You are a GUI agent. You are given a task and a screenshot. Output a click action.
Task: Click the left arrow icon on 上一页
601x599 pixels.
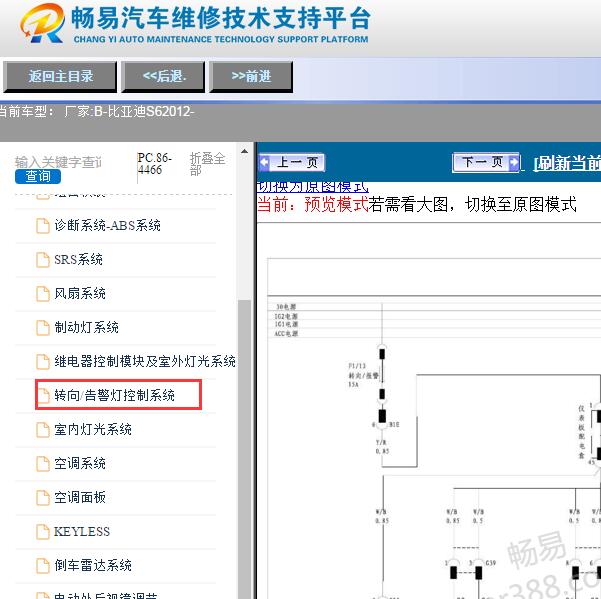[264, 162]
